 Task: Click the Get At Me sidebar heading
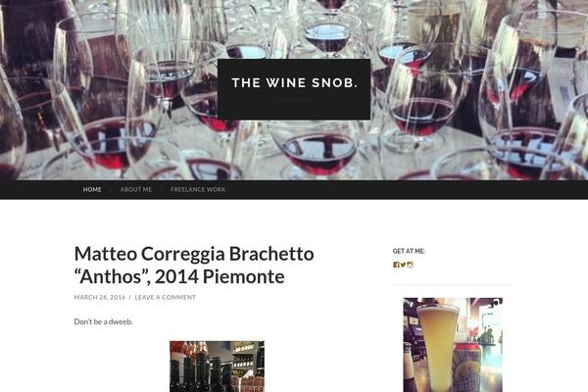pos(409,251)
